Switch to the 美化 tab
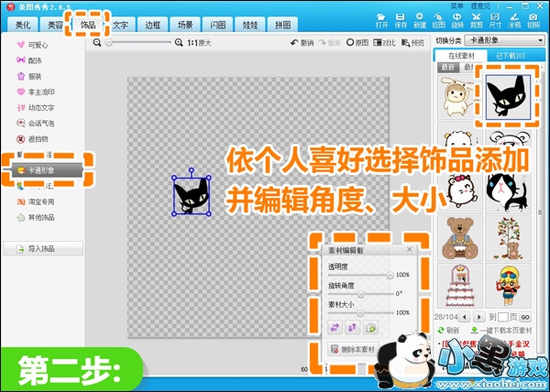 (23, 25)
